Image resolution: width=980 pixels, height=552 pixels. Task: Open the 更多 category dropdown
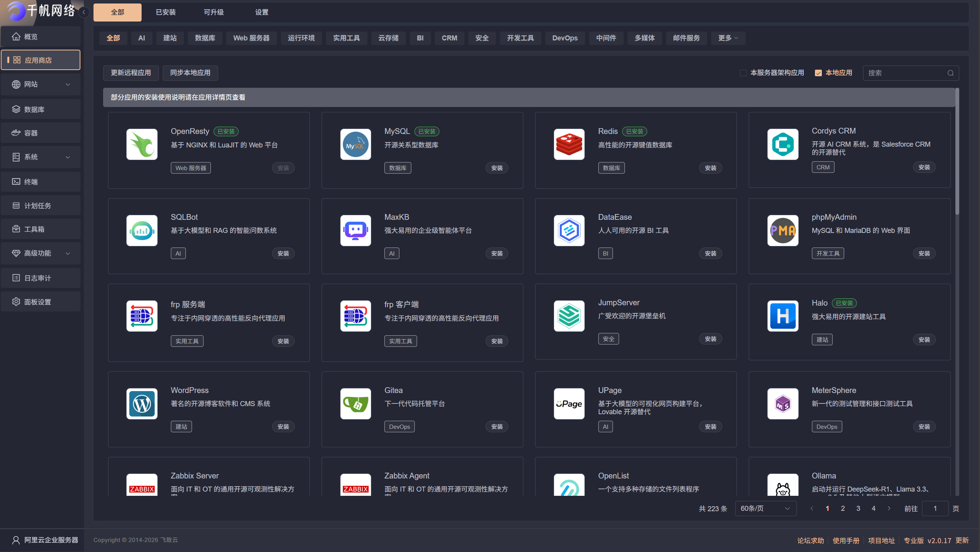pyautogui.click(x=727, y=38)
